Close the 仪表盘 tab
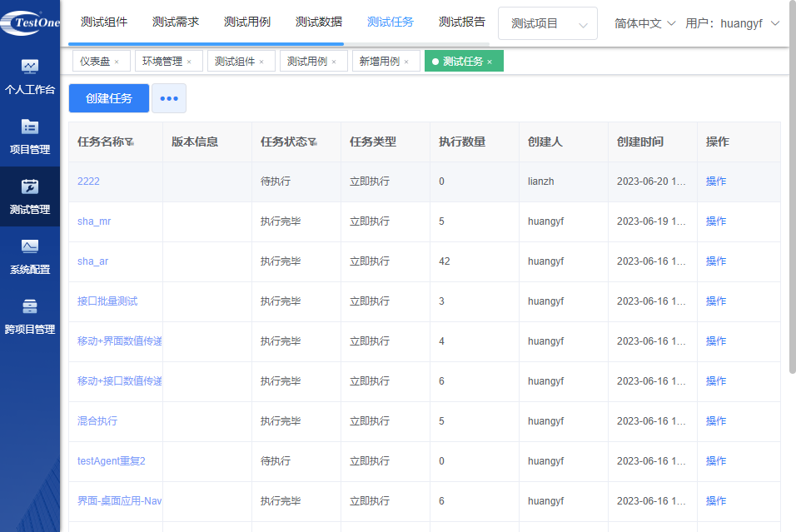Screen dimensions: 796x532 pyautogui.click(x=117, y=62)
